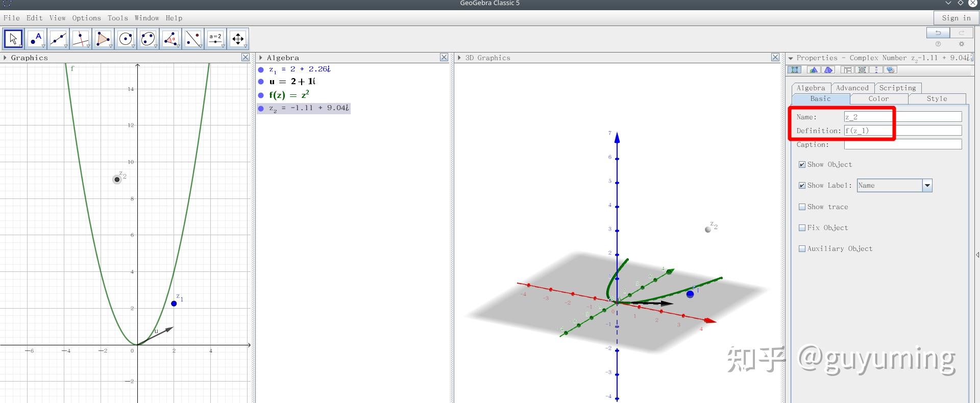The width and height of the screenshot is (980, 403).
Task: Select the Perpendicular Line tool
Action: click(x=81, y=39)
